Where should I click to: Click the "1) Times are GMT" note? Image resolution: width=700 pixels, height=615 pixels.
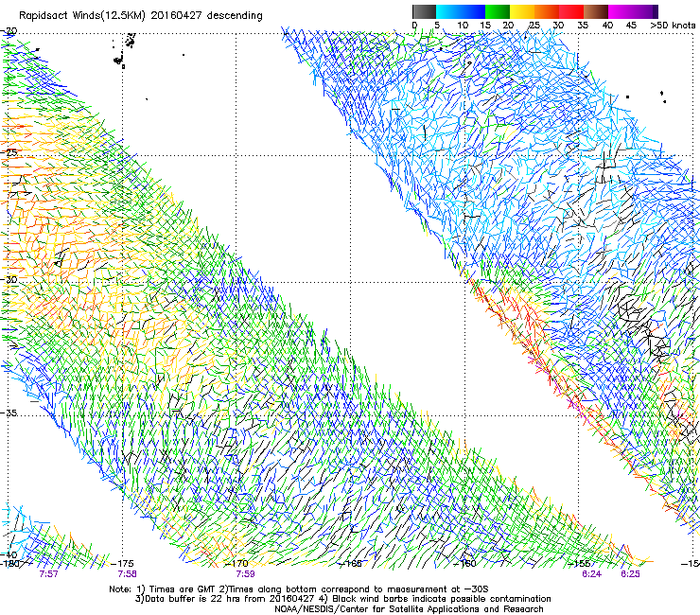coord(176,589)
